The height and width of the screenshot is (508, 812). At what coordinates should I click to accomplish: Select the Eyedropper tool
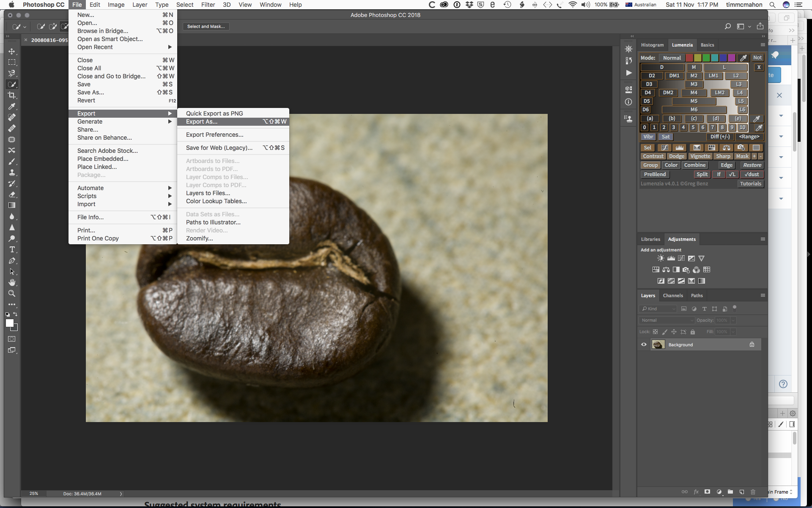click(12, 106)
